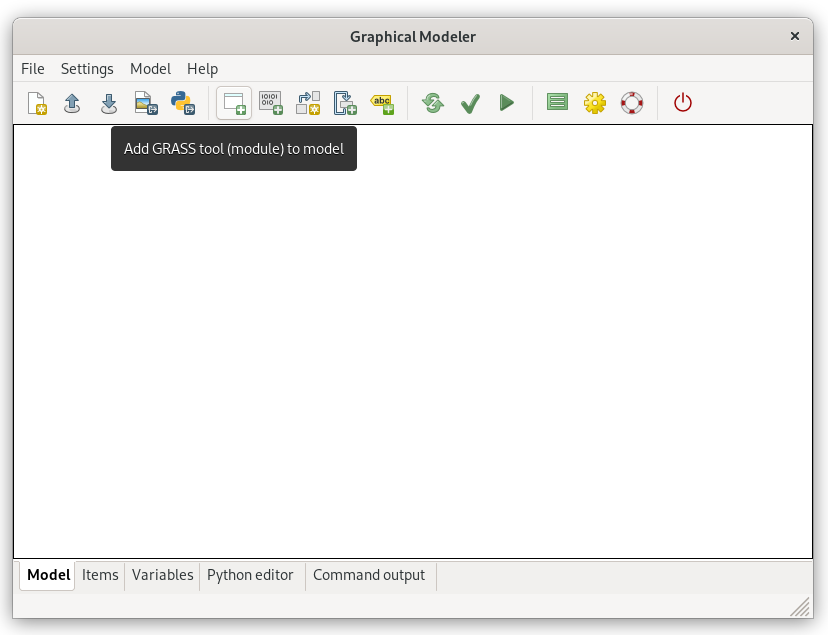Redraw the model canvas with the green arrows
This screenshot has height=635, width=828.
point(433,103)
